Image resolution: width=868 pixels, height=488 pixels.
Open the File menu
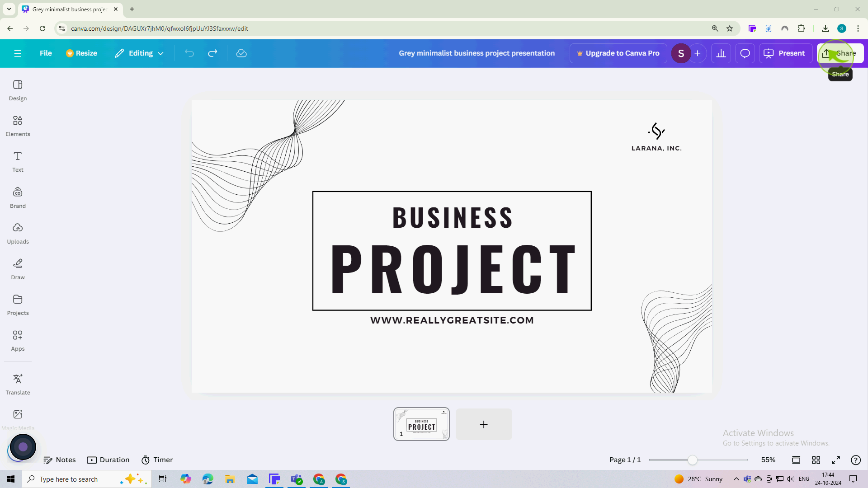pyautogui.click(x=46, y=53)
